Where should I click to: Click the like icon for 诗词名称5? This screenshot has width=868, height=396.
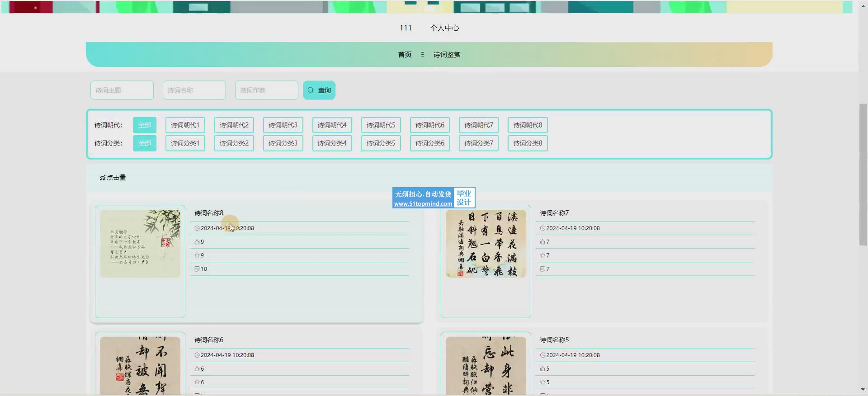(x=542, y=369)
